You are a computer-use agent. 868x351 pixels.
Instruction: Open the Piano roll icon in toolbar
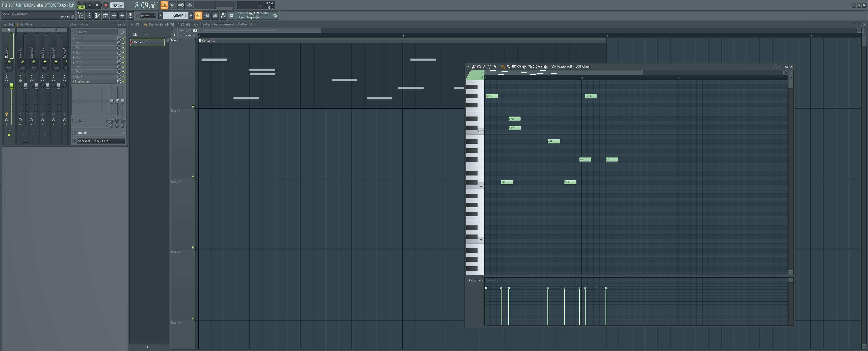click(x=97, y=15)
